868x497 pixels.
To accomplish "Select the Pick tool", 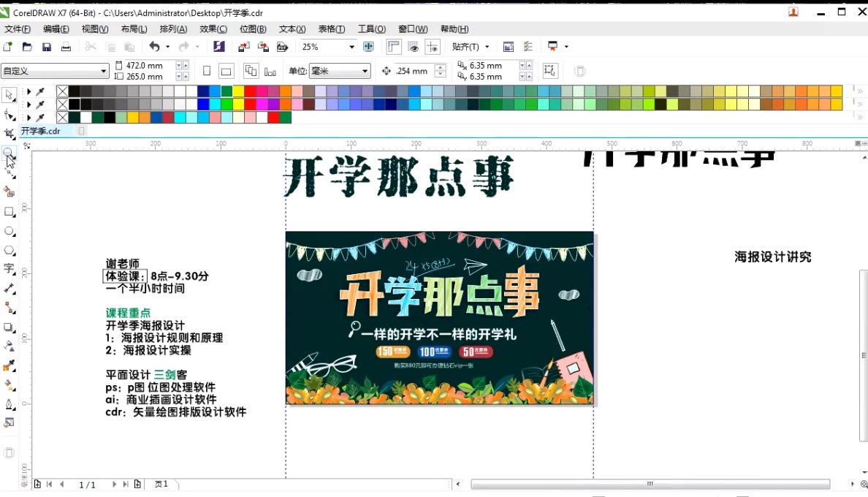I will (x=9, y=96).
